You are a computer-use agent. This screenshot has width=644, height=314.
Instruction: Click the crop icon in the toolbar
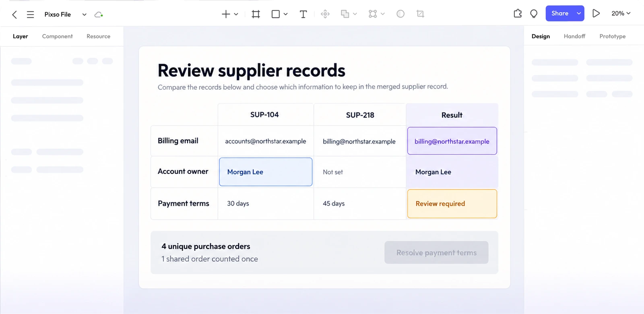[421, 14]
